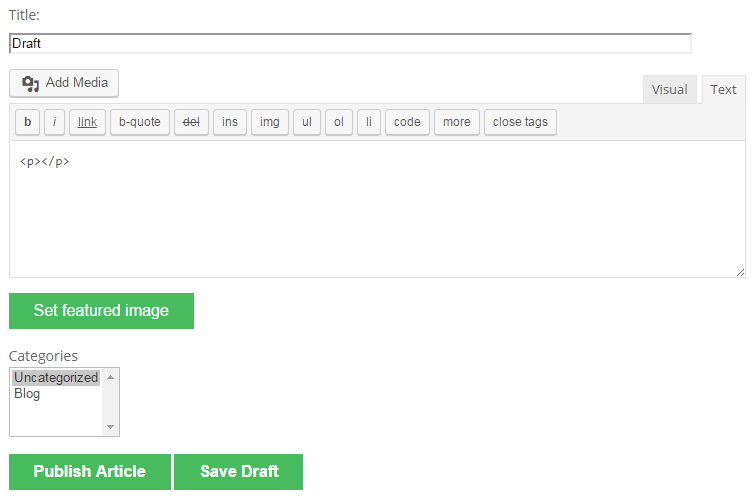Click inside the Title input field

350,44
